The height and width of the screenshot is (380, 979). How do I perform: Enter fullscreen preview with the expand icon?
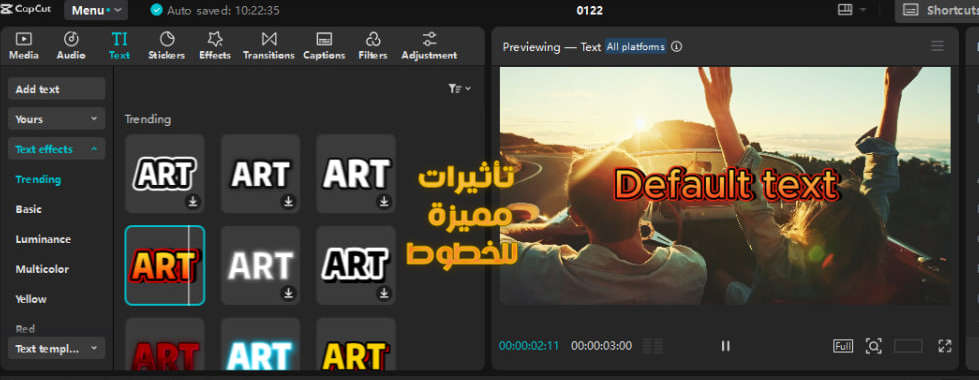coord(945,346)
